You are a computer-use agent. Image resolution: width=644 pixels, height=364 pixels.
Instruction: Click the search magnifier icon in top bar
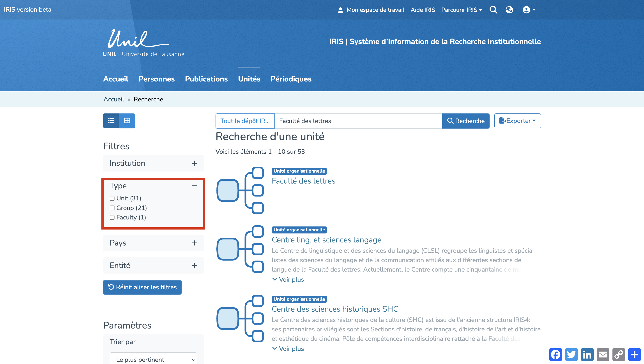[493, 10]
